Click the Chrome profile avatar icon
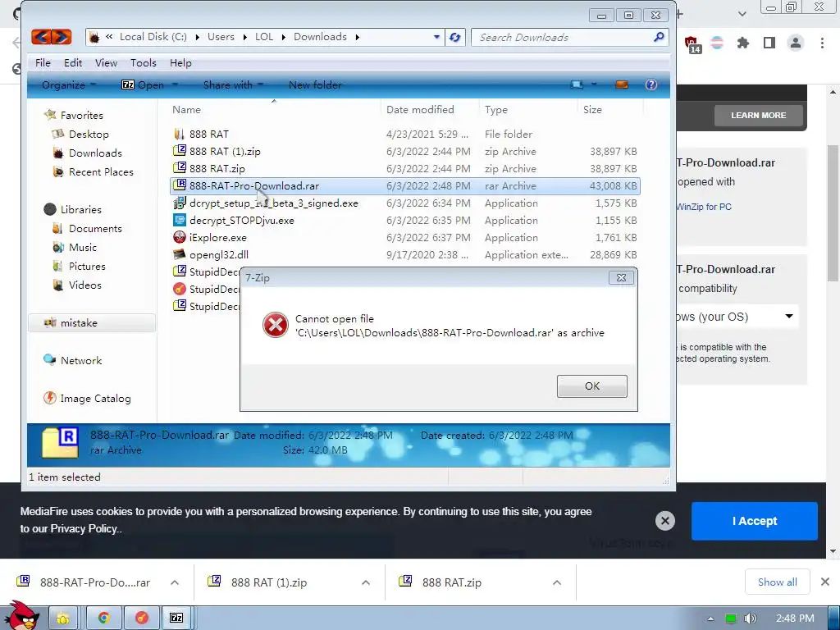This screenshot has width=840, height=630. coord(796,43)
